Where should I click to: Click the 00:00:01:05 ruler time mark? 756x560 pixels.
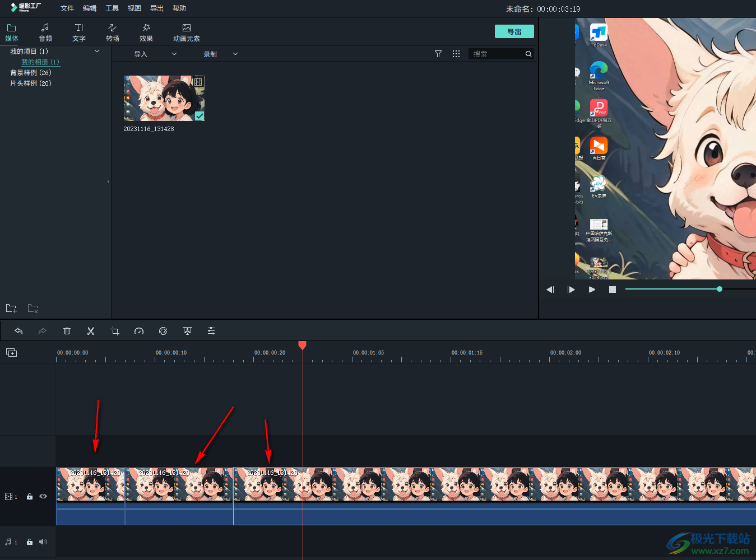coord(368,353)
